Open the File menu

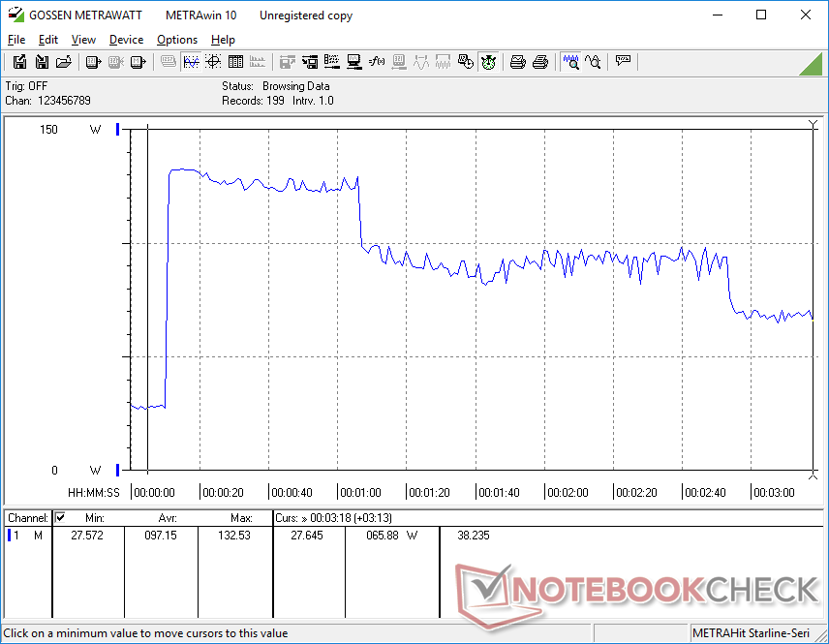(x=16, y=40)
